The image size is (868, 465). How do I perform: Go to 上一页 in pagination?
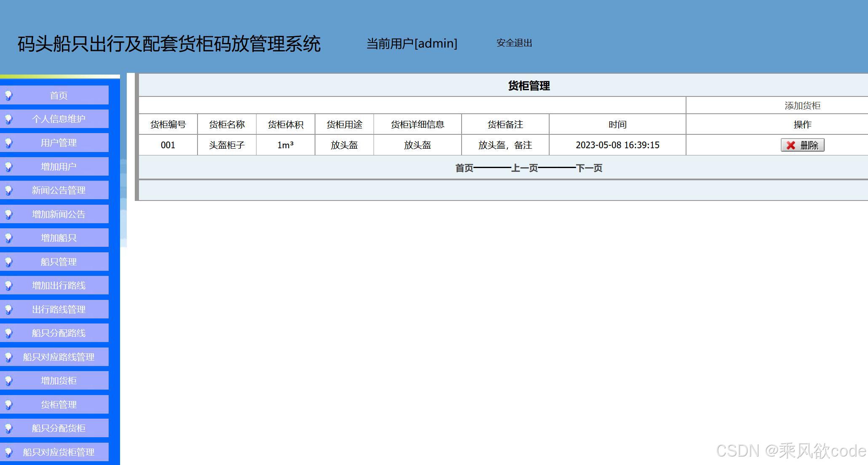coord(526,168)
